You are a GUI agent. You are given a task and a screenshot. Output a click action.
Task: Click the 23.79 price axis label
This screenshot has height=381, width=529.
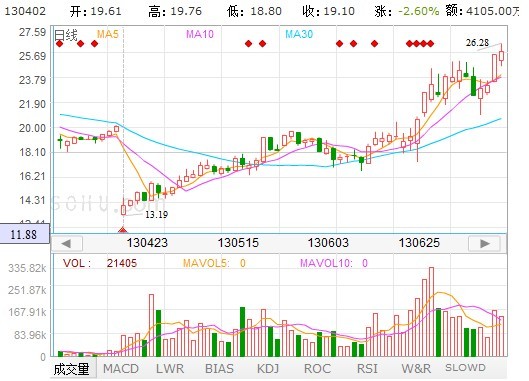[32, 80]
